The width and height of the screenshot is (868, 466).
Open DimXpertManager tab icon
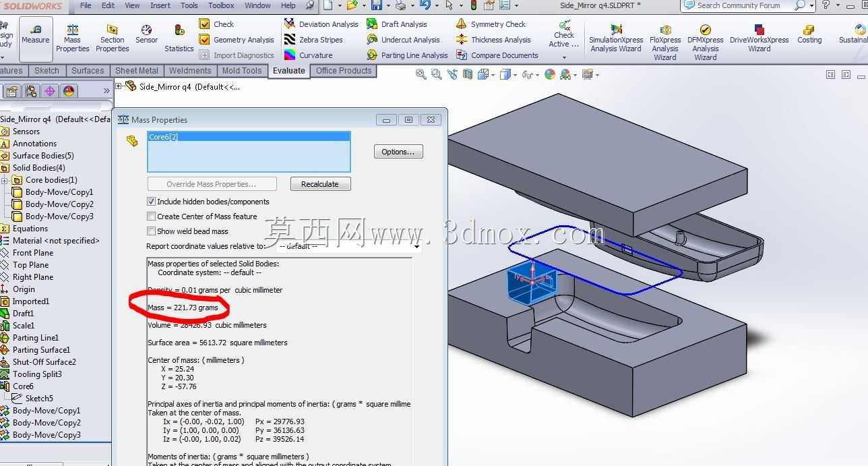[49, 91]
